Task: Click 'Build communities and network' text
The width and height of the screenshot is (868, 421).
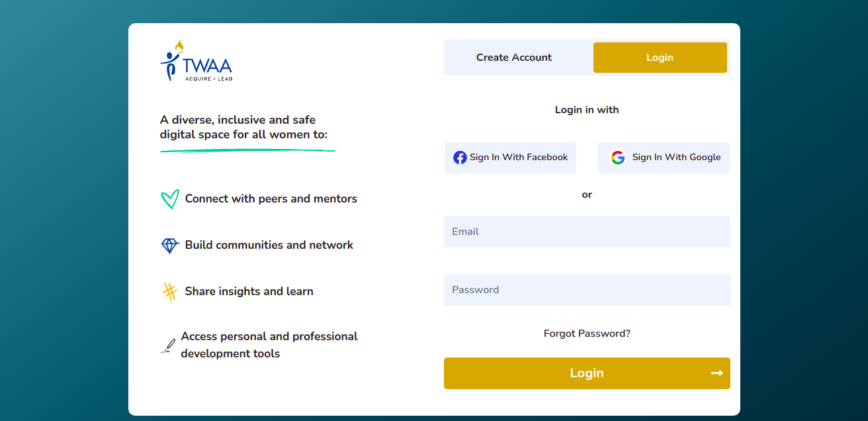Action: coord(269,245)
